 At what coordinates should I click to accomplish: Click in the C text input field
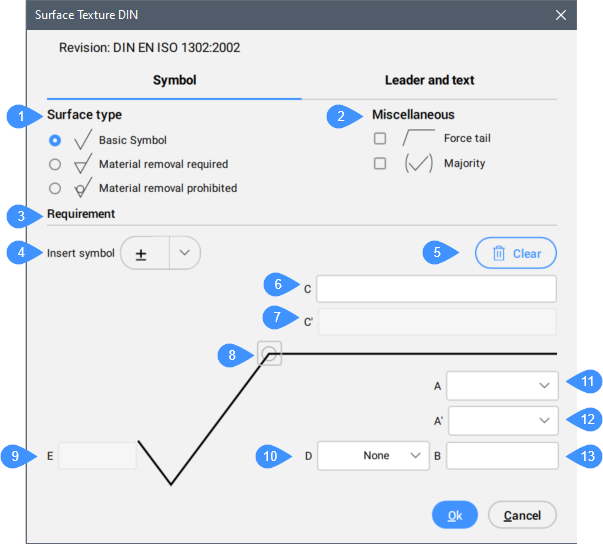coord(436,289)
